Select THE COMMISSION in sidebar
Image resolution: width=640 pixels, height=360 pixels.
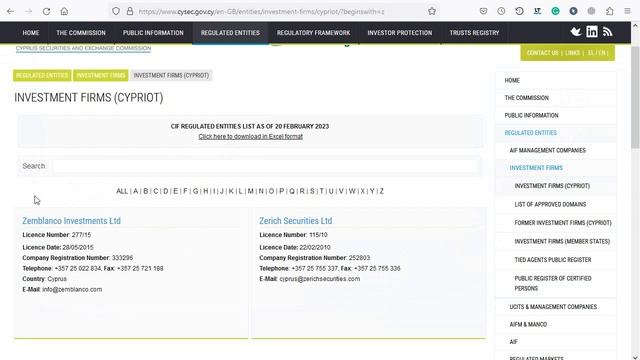point(527,98)
